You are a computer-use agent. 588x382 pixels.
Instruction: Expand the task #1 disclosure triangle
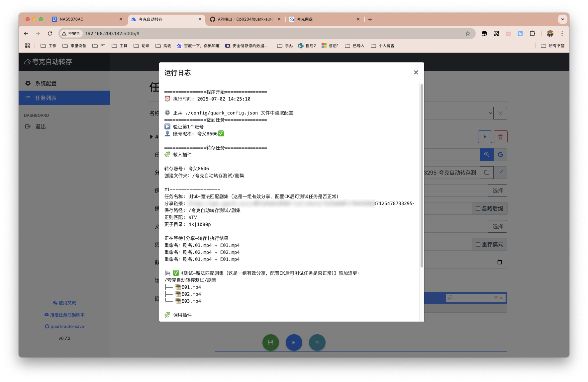(x=151, y=137)
